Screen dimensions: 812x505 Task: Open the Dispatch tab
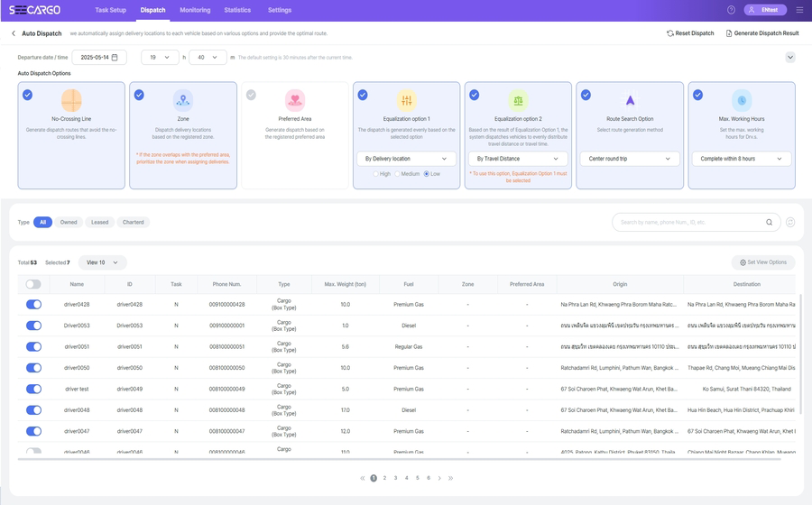[x=152, y=10]
